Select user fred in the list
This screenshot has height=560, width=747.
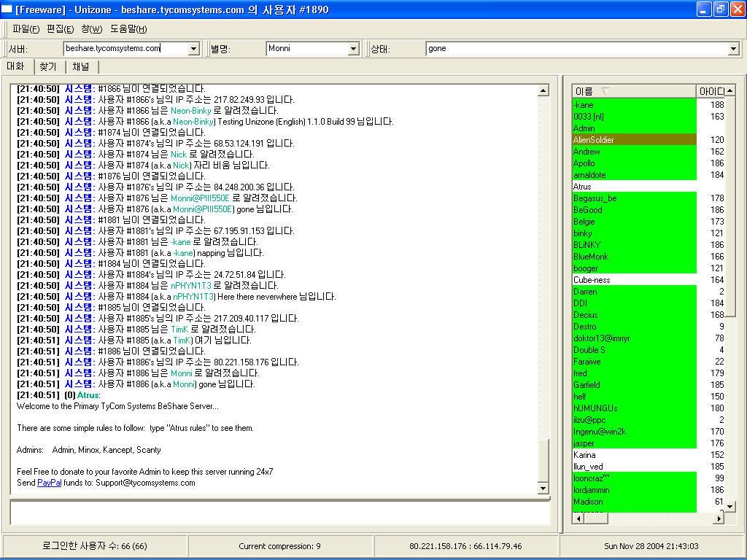(634, 373)
